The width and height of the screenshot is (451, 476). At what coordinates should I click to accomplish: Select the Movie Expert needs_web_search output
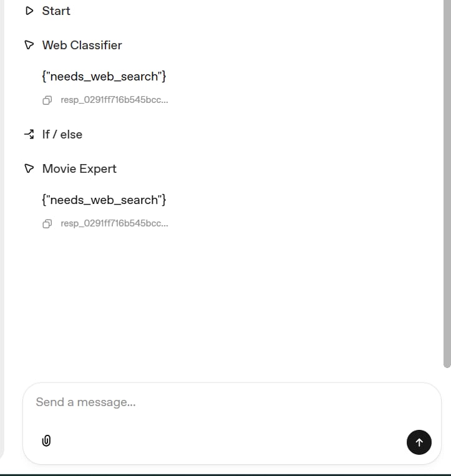(104, 200)
